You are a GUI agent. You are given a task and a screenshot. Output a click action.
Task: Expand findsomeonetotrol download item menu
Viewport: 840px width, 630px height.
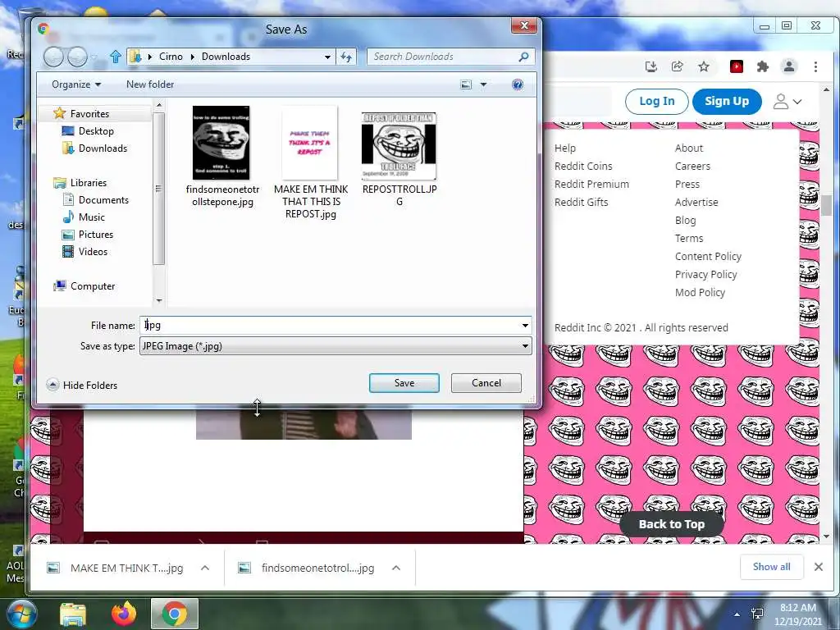(x=396, y=568)
